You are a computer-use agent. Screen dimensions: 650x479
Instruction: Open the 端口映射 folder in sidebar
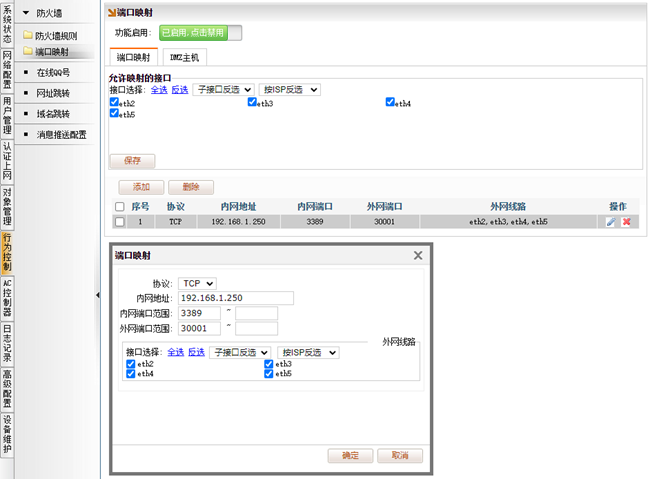coord(46,52)
